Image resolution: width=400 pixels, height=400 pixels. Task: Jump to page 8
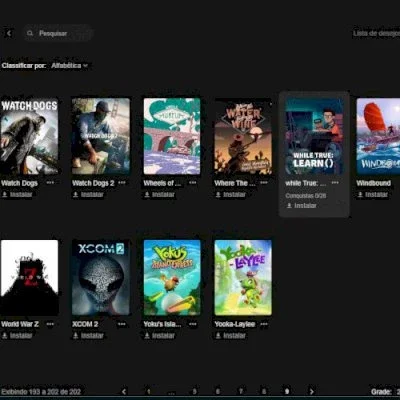tap(264, 391)
